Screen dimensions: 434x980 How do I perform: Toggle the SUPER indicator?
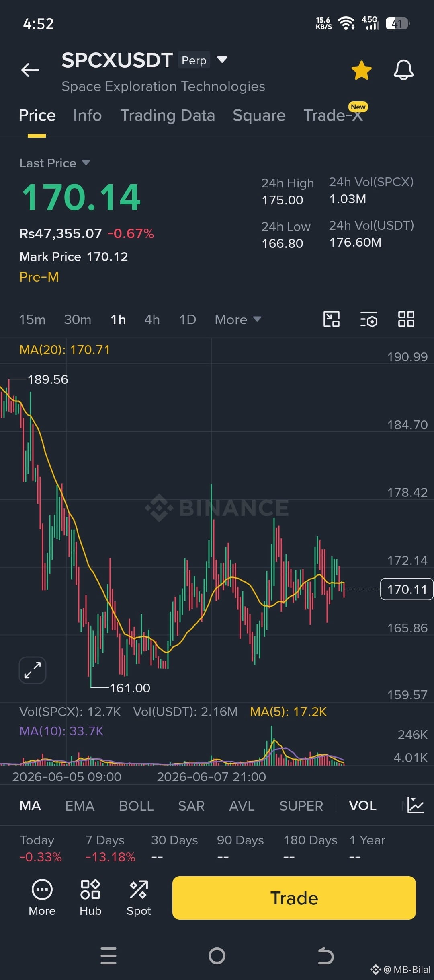[301, 806]
